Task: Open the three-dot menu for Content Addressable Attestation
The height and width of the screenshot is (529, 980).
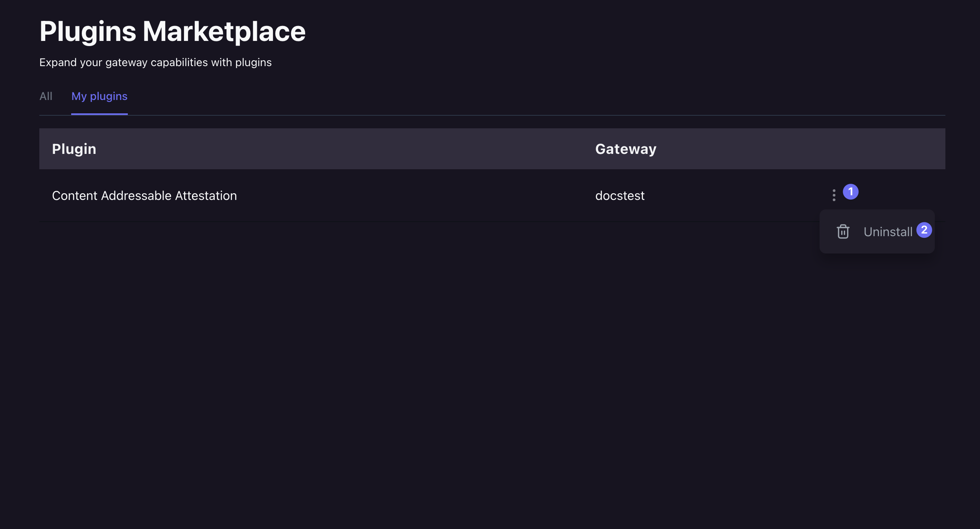Action: tap(834, 195)
